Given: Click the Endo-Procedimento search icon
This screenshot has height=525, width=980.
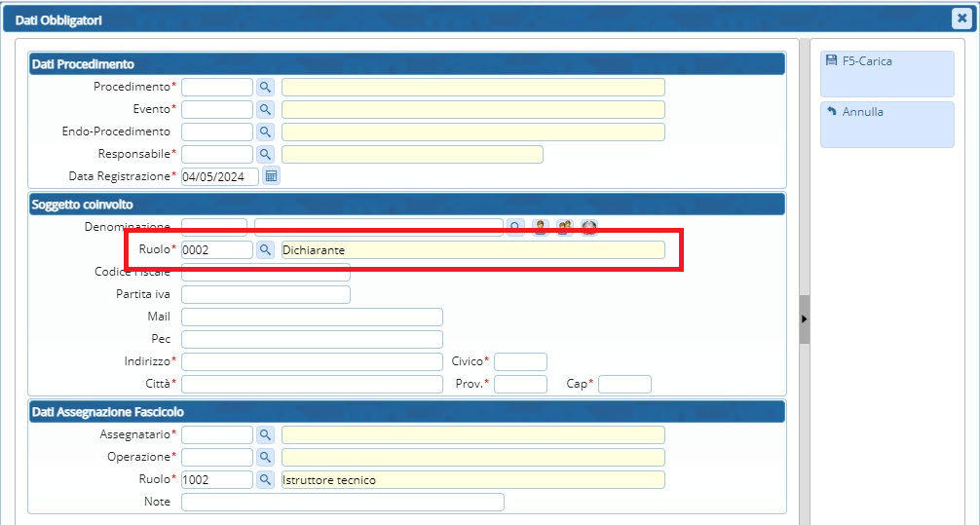Looking at the screenshot, I should coord(265,131).
